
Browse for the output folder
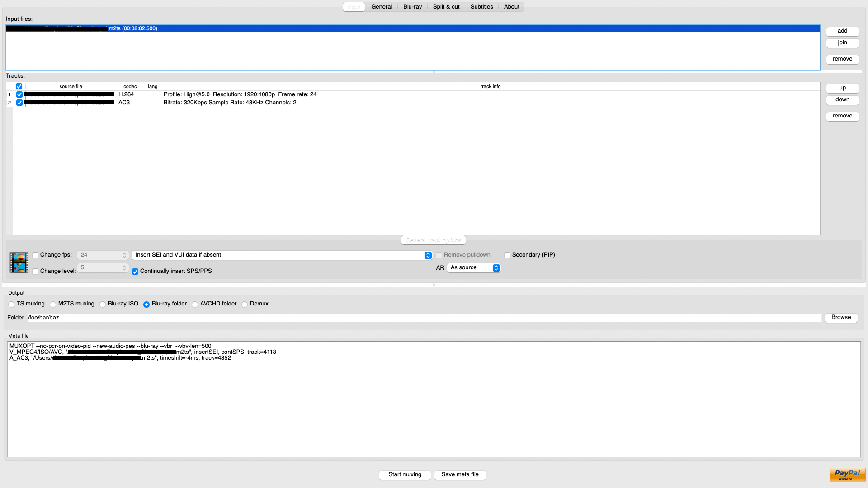coord(841,317)
